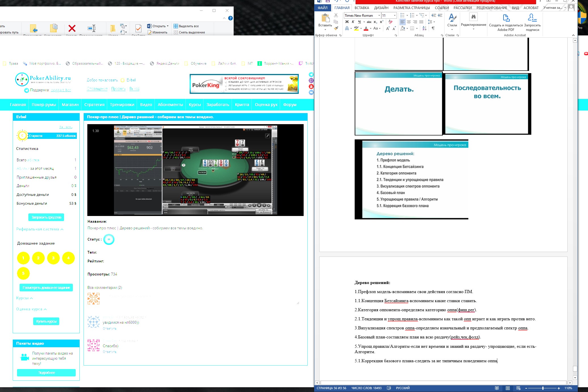Open the bullets list dropdown arrow

[407, 15]
